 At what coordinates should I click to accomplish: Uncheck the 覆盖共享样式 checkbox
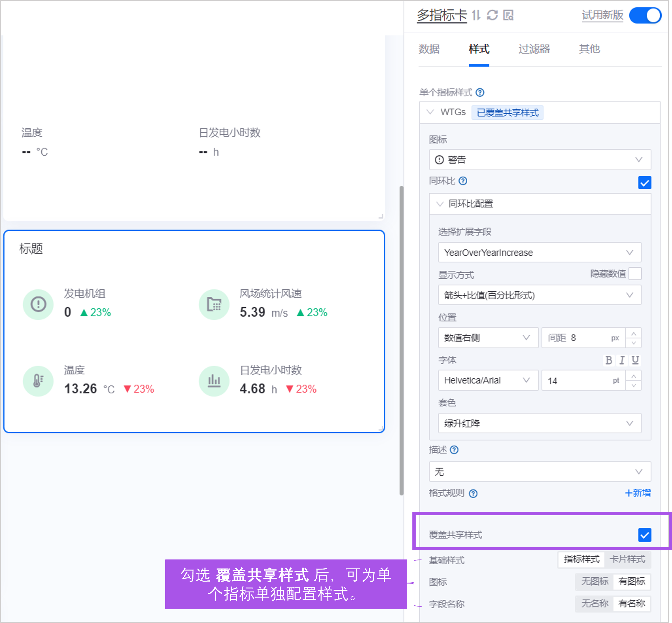tap(644, 535)
